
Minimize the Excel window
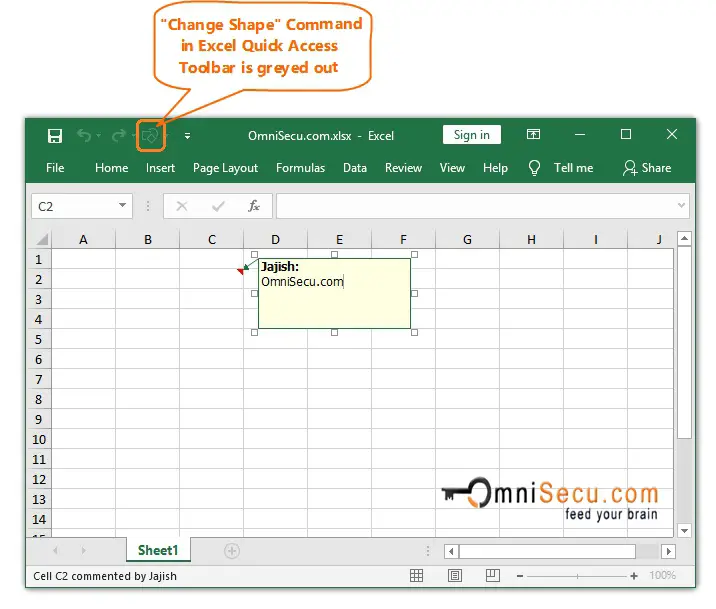point(580,135)
